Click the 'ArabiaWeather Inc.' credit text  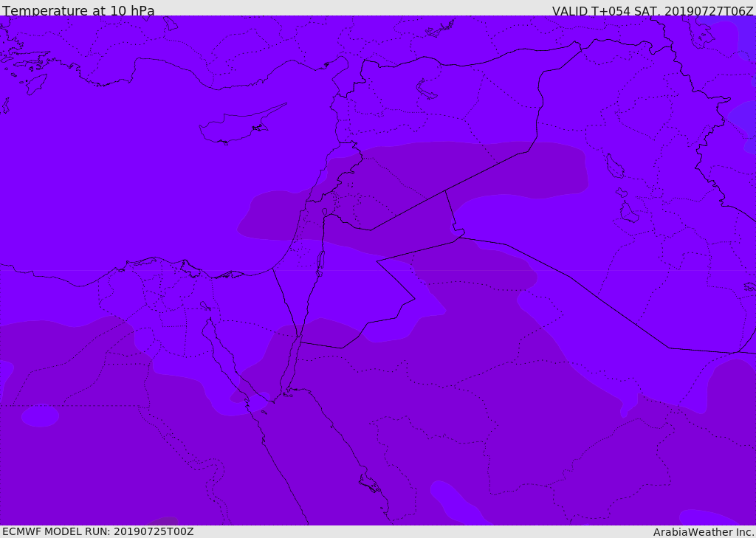(x=704, y=532)
